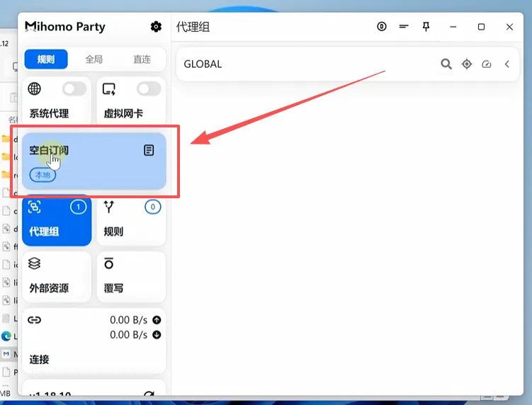
Task: Click the locate target icon in GLOBAL row
Action: click(466, 64)
